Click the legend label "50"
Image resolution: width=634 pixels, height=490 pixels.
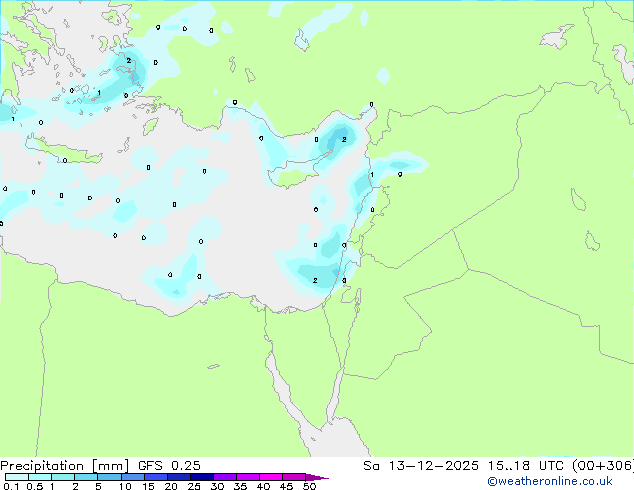pyautogui.click(x=309, y=486)
